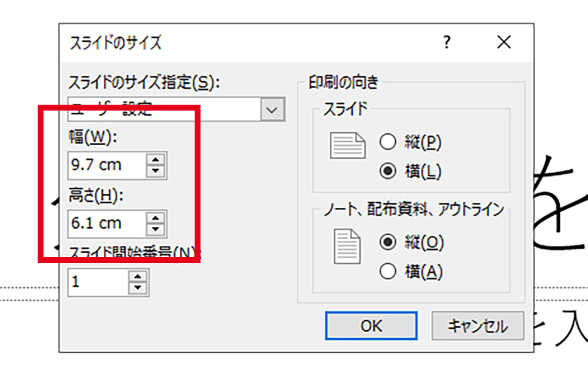Select 横(A) landscape for notes and handouts
Viewport: 588px width, 381px height.
[x=388, y=270]
